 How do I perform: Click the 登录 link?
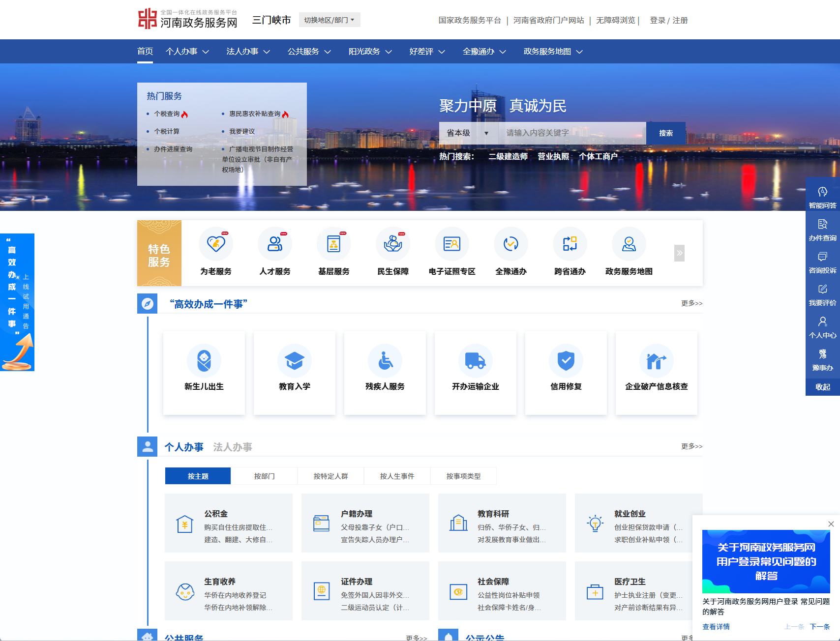pos(658,20)
